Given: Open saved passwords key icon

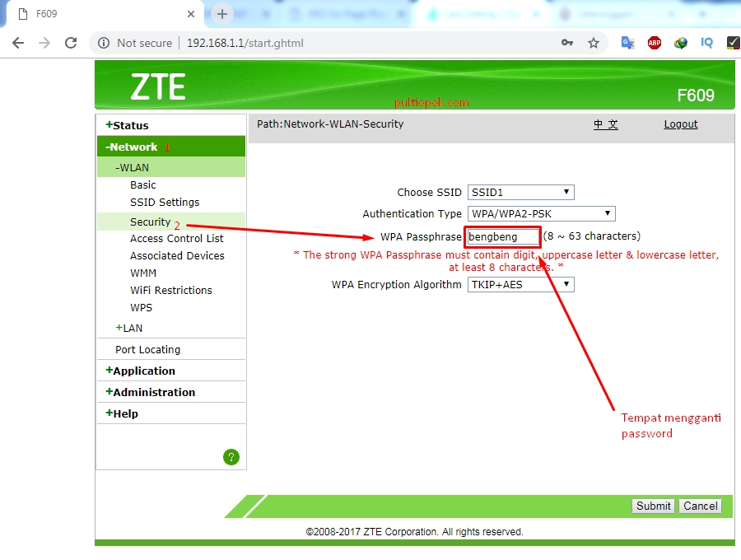Looking at the screenshot, I should (567, 43).
